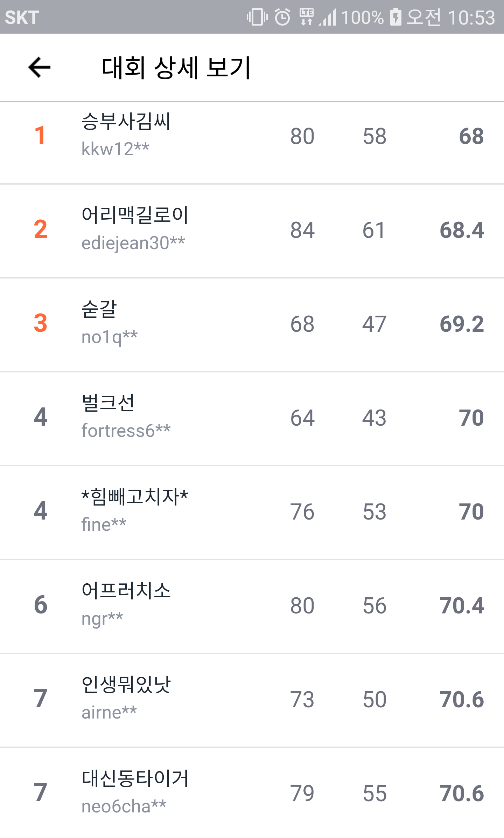This screenshot has height=838, width=504.
Task: Open first place player 승부사김씨
Action: 126,122
